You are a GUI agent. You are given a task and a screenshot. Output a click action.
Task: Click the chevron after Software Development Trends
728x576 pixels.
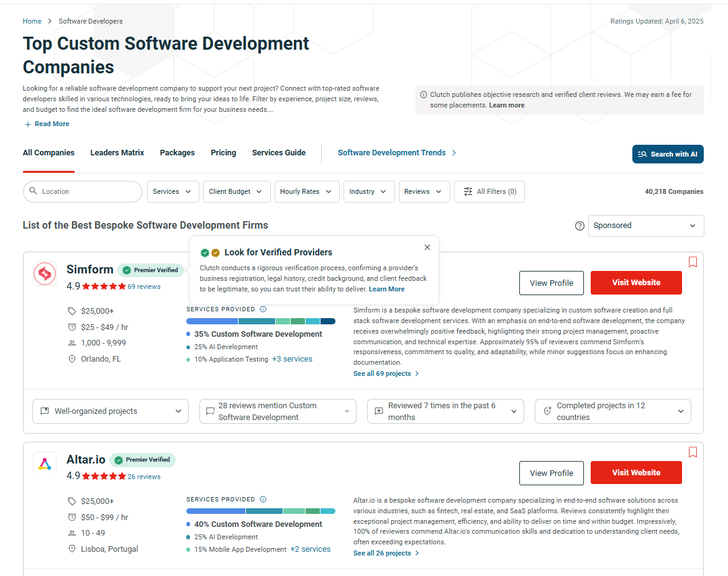point(454,153)
